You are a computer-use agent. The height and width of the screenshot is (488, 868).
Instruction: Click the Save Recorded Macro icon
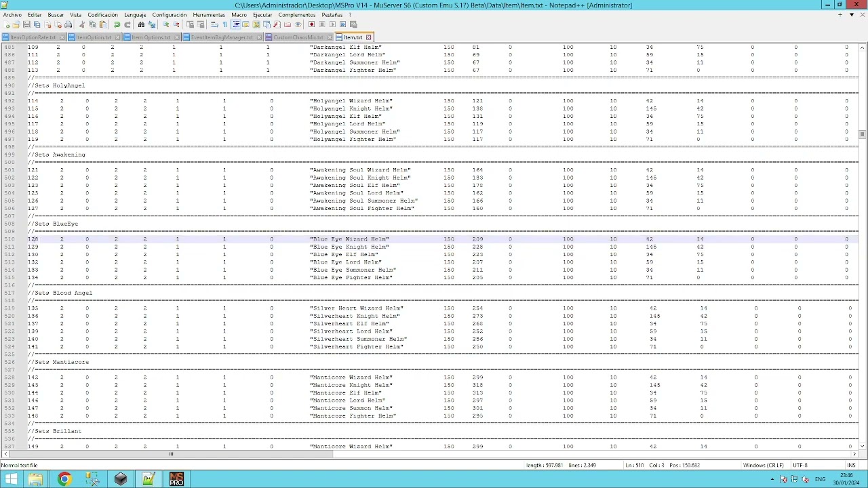point(353,24)
